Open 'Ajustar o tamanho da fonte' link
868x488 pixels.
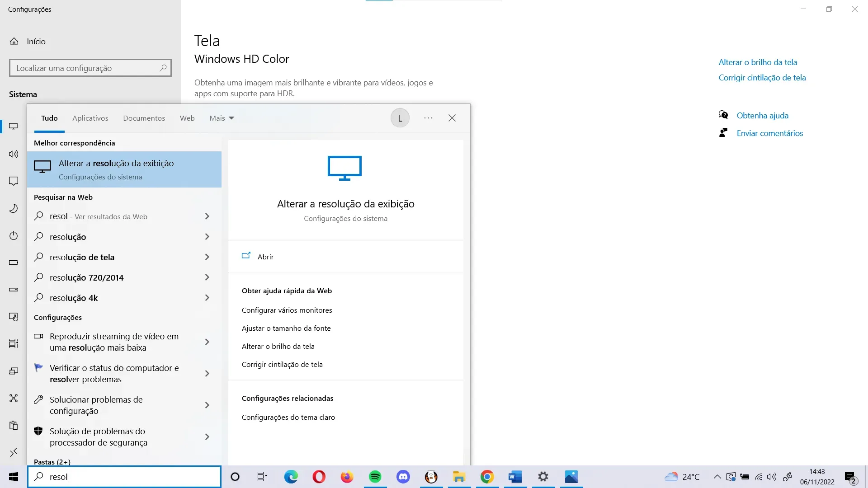click(x=286, y=328)
